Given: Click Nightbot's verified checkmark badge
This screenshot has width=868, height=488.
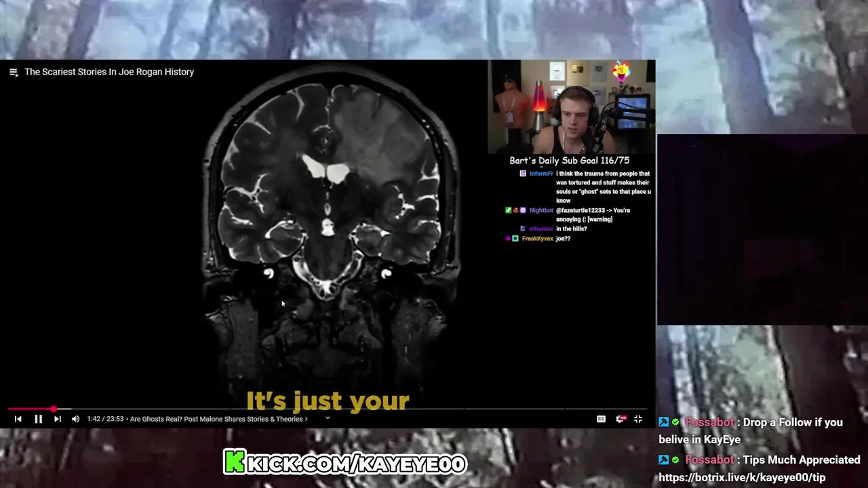Looking at the screenshot, I should pos(523,211).
